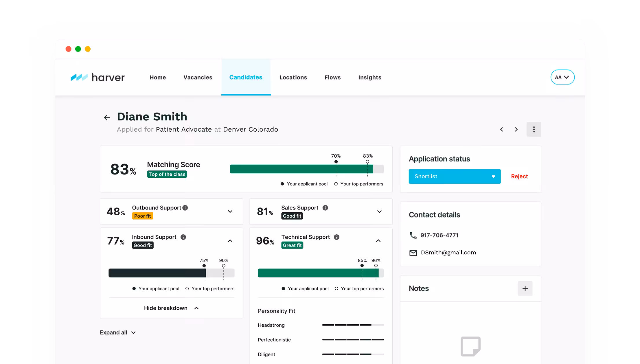Click the Diane Smith heading
The image size is (640, 364).
152,117
